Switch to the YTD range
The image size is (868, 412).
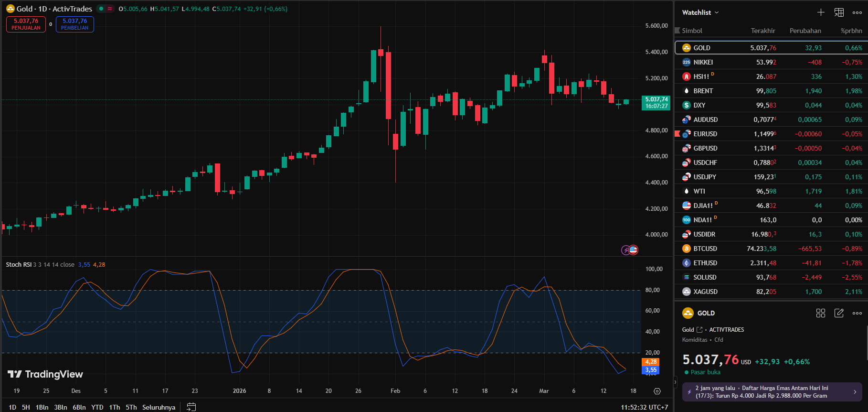[97, 407]
